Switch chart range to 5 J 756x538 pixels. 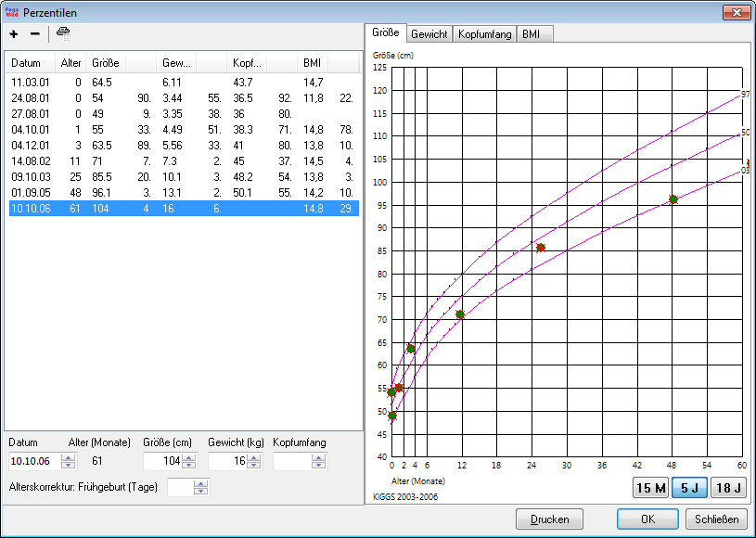tap(689, 488)
